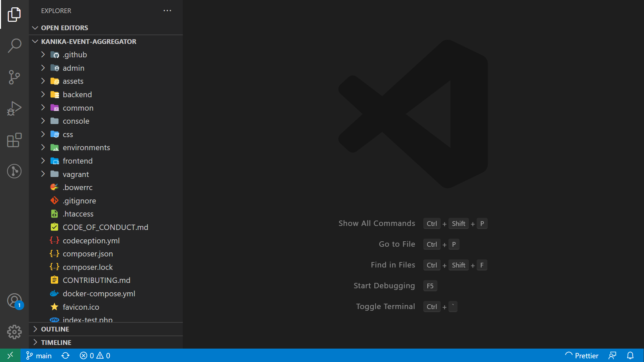Image resolution: width=644 pixels, height=362 pixels.
Task: Click the Find in Files hint text
Action: click(x=393, y=265)
